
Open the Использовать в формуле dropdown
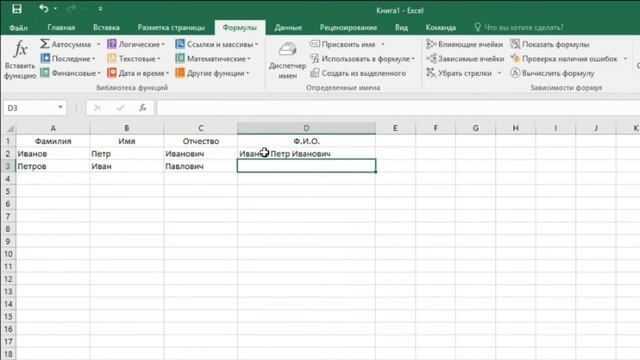[362, 58]
